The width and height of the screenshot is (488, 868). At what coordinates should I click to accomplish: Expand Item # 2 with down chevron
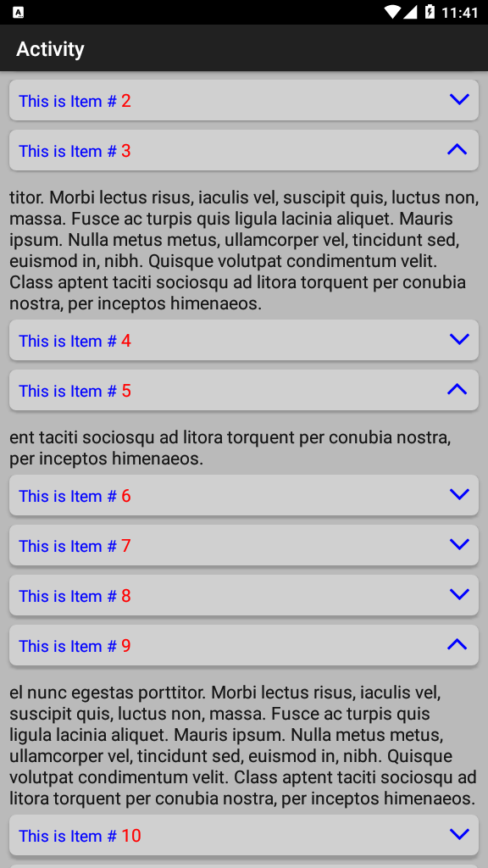459,100
